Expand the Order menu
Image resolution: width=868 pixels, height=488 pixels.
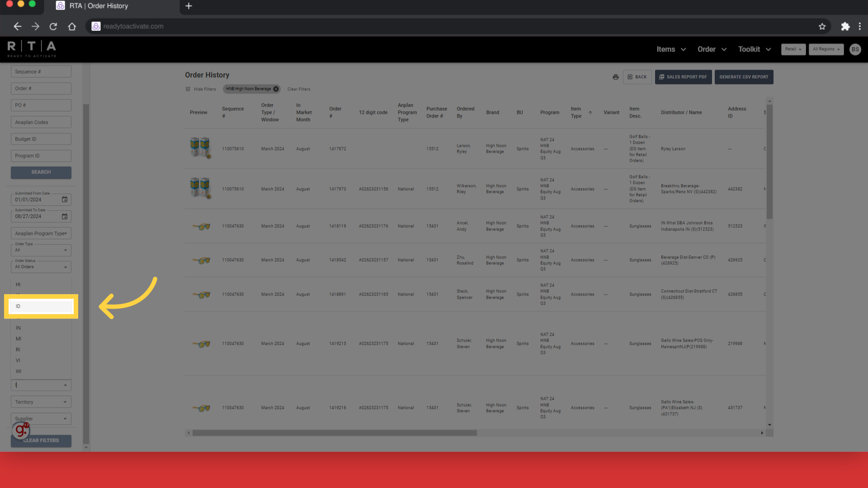(x=712, y=49)
